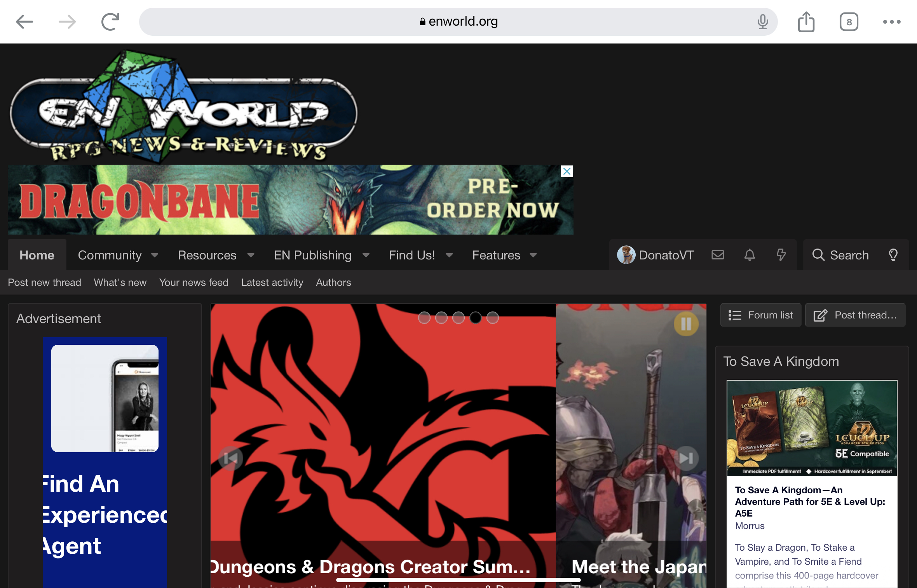This screenshot has height=588, width=917.
Task: Open the browser tabs counter icon
Action: (x=849, y=22)
